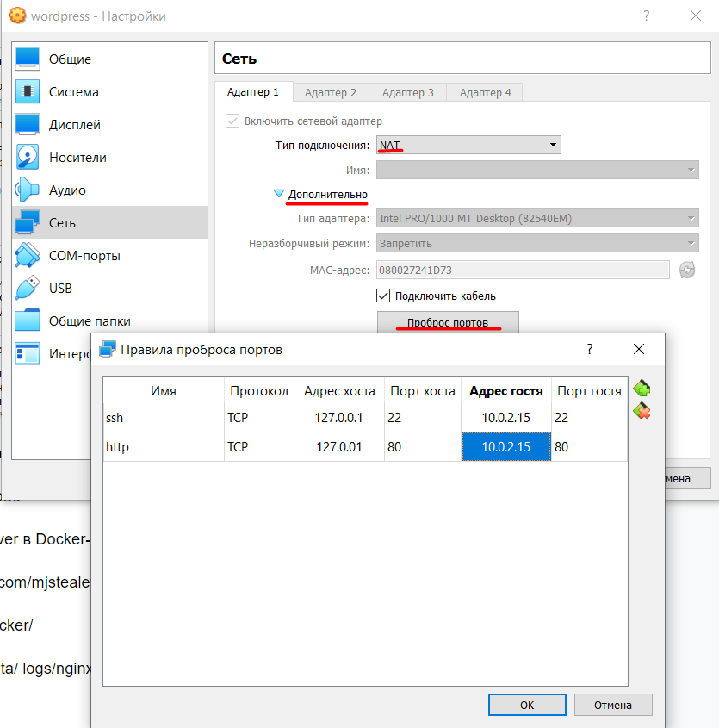Viewport: 719px width, 728px height.
Task: Click the Носители disk icon
Action: pos(28,157)
